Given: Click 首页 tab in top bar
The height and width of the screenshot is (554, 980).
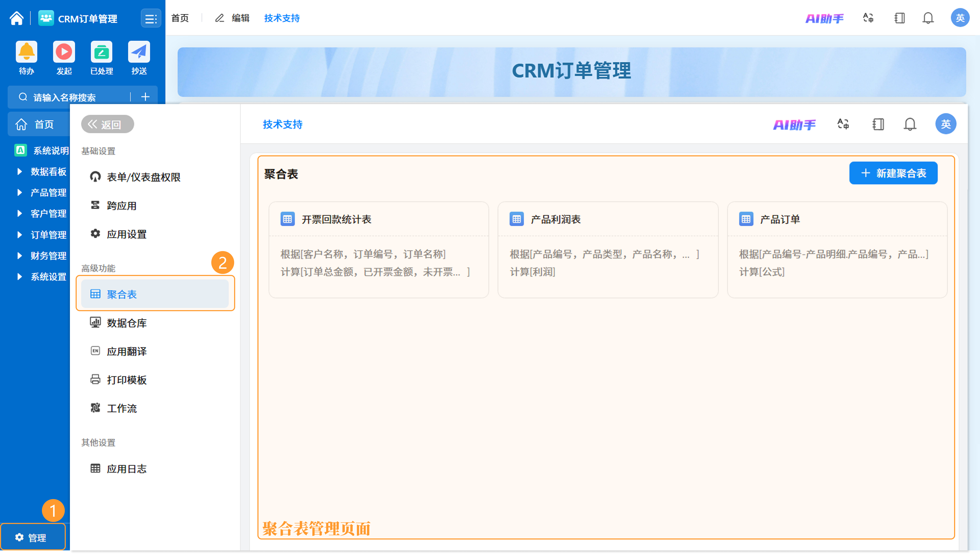Looking at the screenshot, I should 180,18.
